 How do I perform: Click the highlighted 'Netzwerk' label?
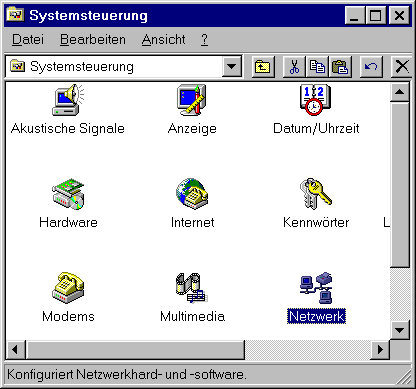click(x=316, y=316)
